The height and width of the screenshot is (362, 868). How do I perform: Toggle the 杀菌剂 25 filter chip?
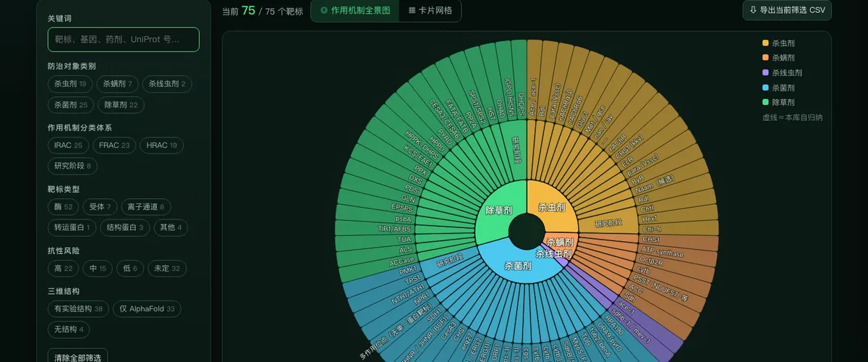click(x=70, y=105)
